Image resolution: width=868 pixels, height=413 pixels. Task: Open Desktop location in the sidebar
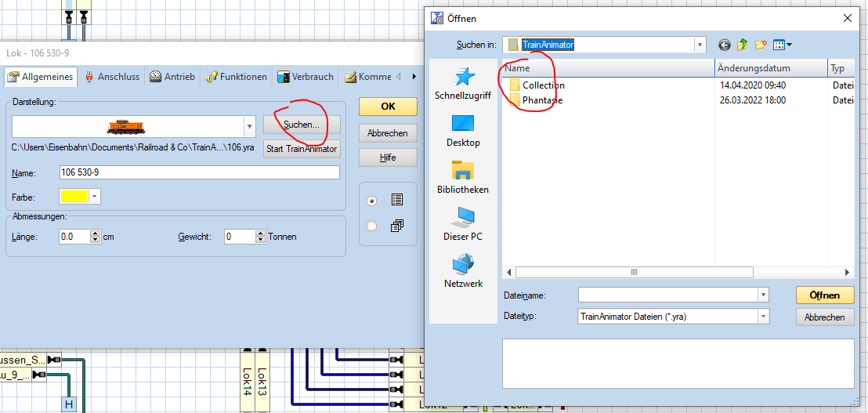pos(463,124)
